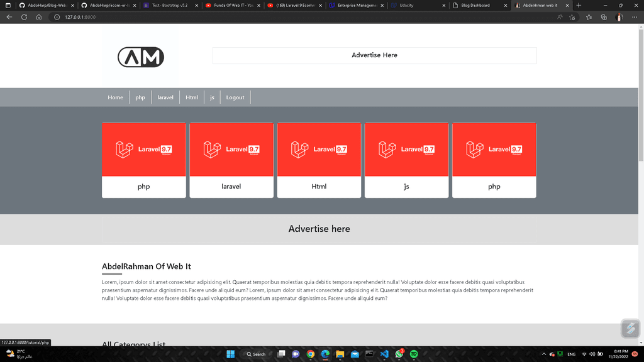Launch the video chat app from taskbar
Viewport: 644px width, 362px height.
[x=296, y=354]
